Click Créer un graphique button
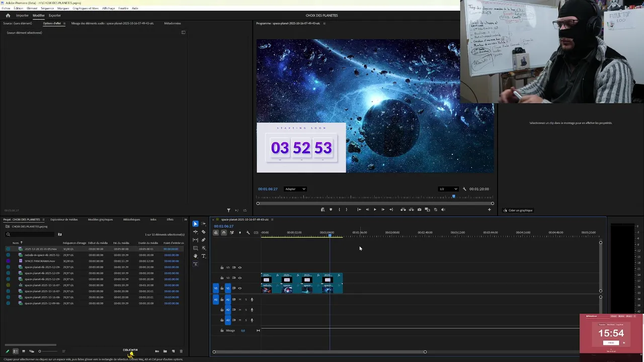 518,210
